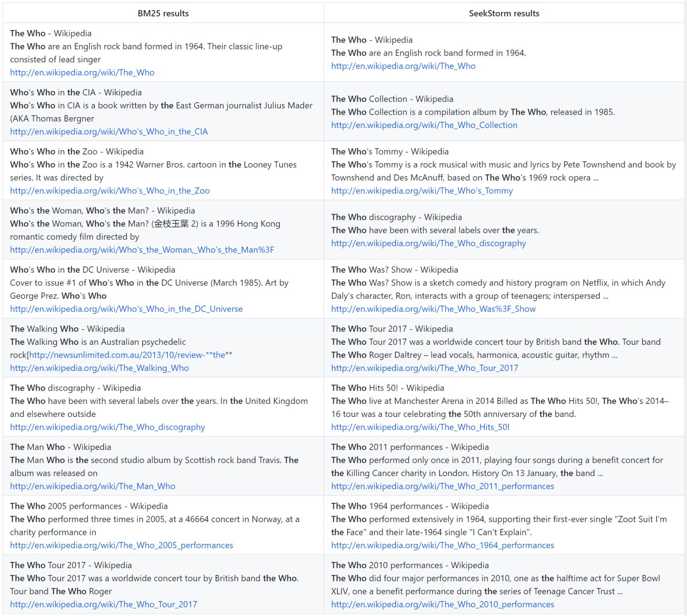Click title 'The Who 2010 performances - Wikipedia'
This screenshot has height=616, width=687.
click(410, 565)
